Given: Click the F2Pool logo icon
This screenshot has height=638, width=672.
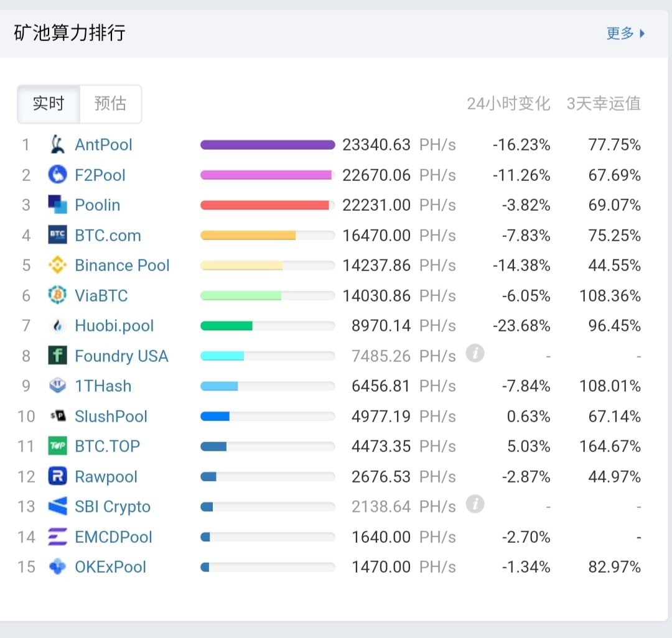Looking at the screenshot, I should 57,175.
